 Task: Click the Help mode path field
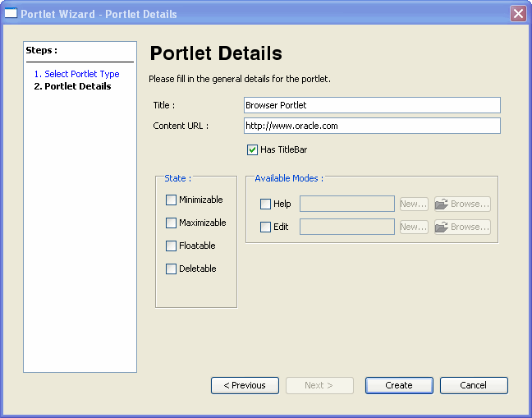(x=347, y=204)
